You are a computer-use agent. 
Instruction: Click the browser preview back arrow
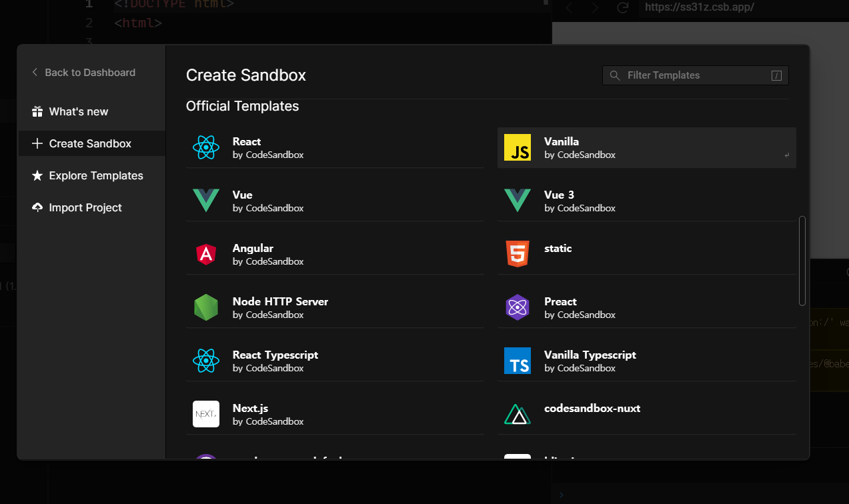570,8
